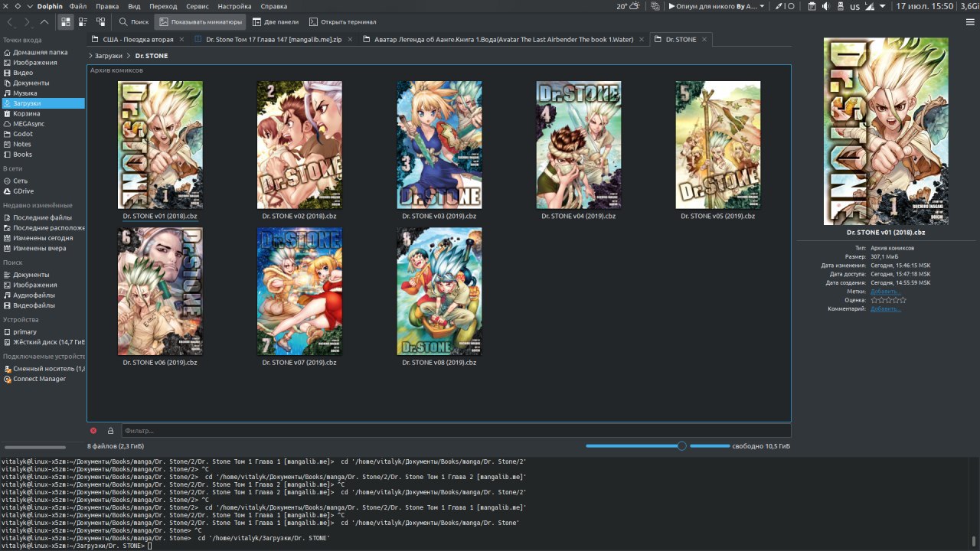
Task: Expand breadcrumb arrow before 'Загрузки'
Action: point(90,56)
